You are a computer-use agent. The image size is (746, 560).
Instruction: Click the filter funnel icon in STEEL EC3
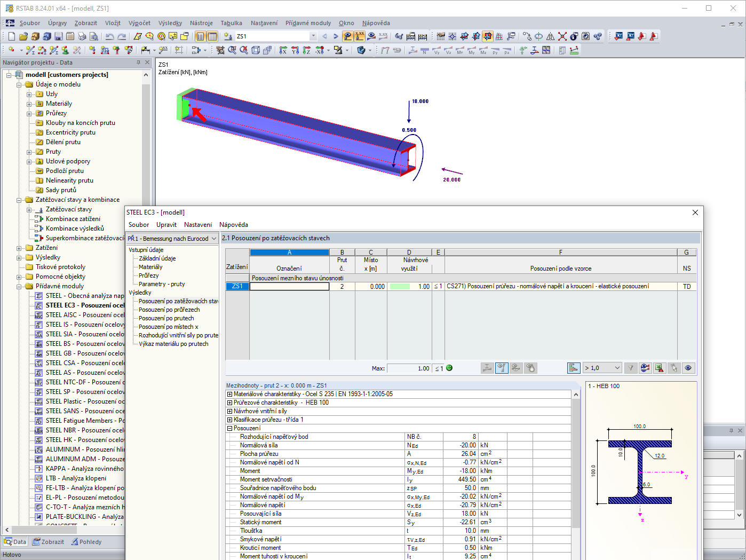click(x=631, y=368)
